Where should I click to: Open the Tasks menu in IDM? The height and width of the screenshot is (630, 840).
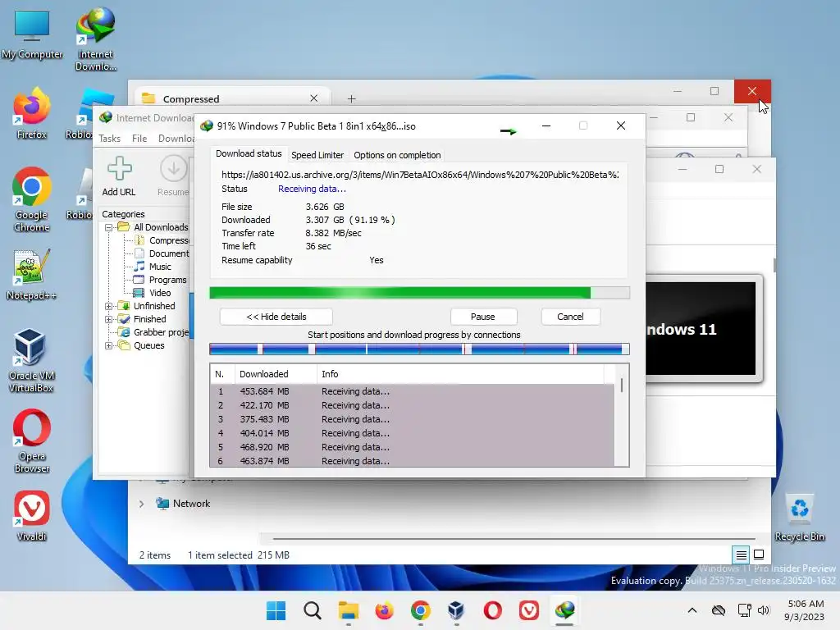(109, 138)
